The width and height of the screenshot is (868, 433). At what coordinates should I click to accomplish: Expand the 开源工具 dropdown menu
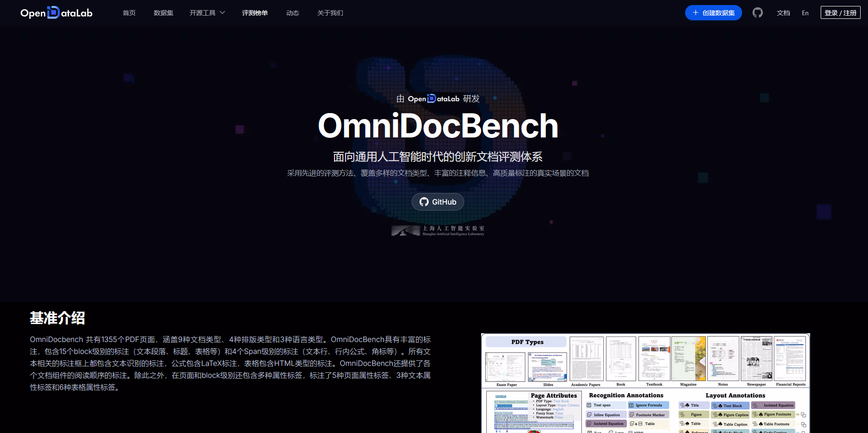click(x=207, y=13)
